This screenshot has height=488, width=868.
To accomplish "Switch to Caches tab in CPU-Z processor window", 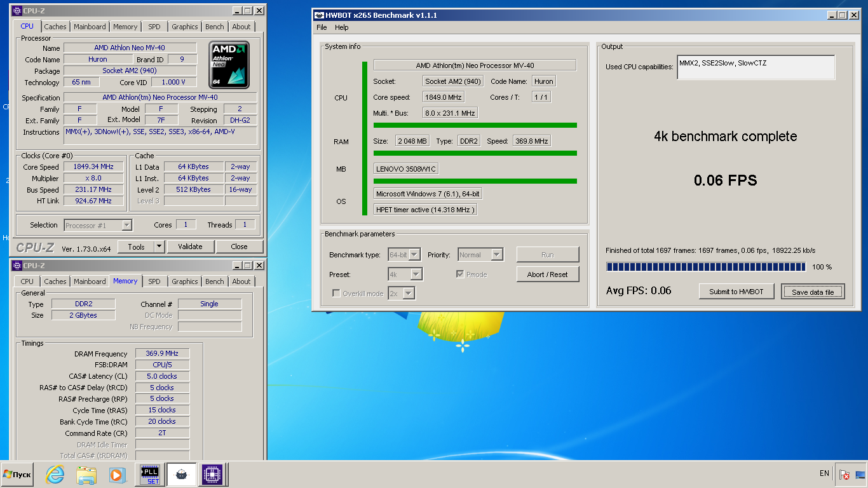I will tap(55, 27).
